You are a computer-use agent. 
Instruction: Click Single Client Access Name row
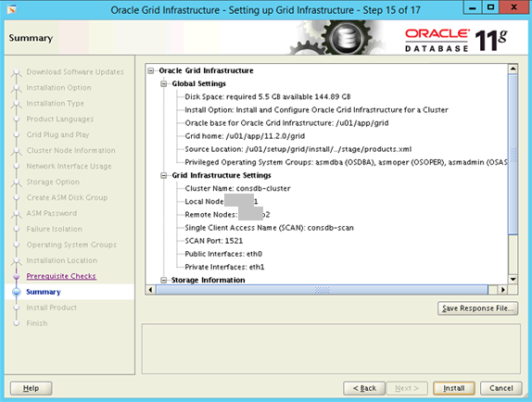pos(269,228)
